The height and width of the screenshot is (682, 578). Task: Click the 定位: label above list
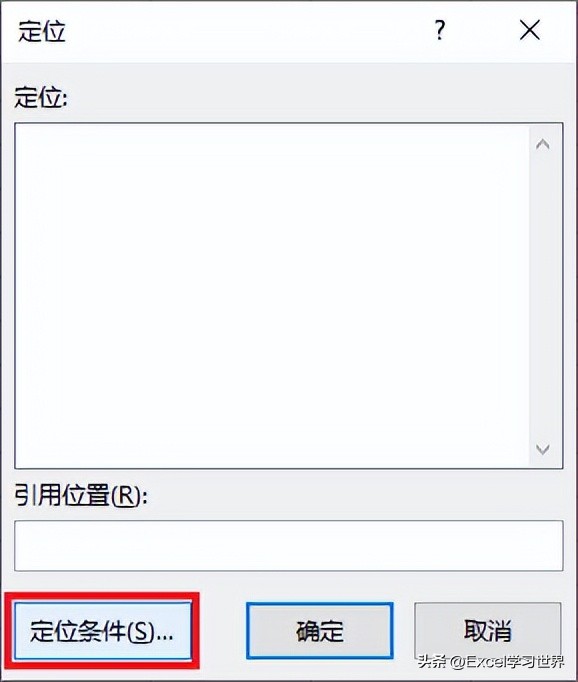click(x=41, y=97)
